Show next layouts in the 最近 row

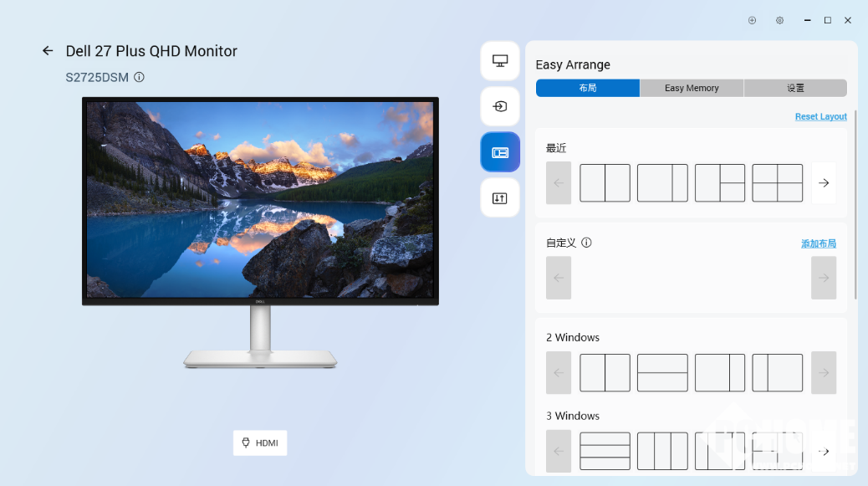(x=824, y=182)
